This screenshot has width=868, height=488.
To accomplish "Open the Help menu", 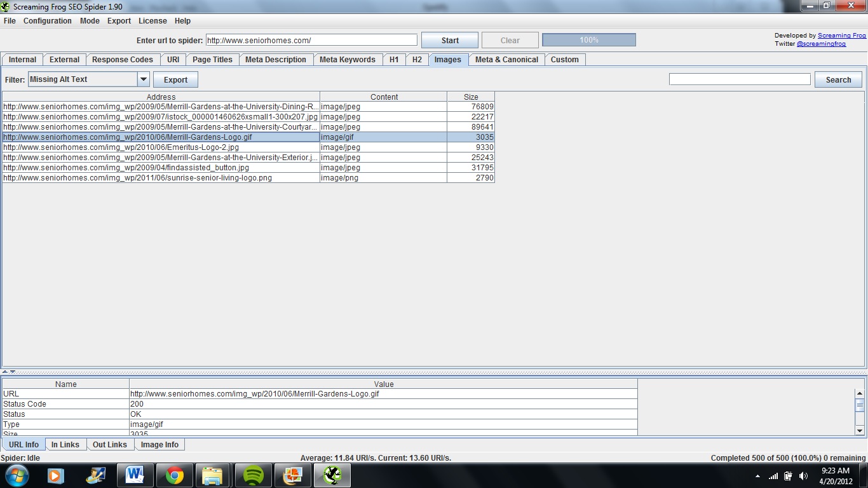I will coord(182,21).
